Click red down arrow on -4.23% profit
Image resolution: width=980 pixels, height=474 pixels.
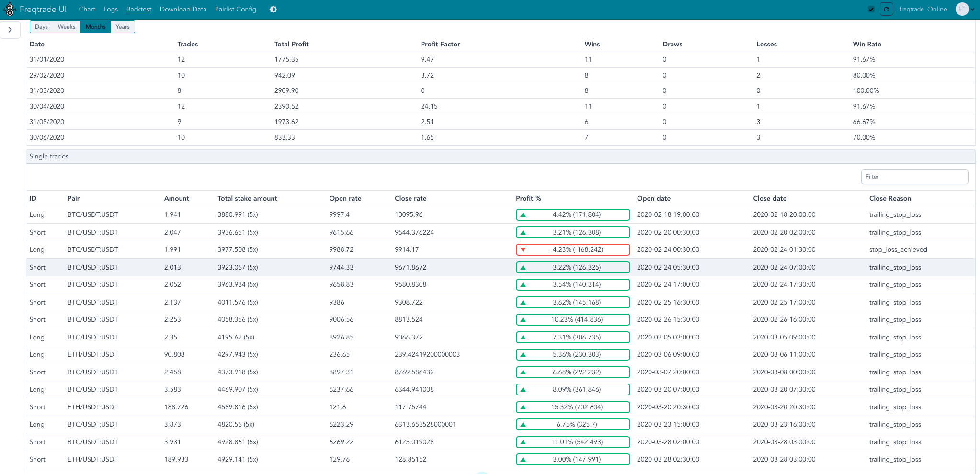523,249
